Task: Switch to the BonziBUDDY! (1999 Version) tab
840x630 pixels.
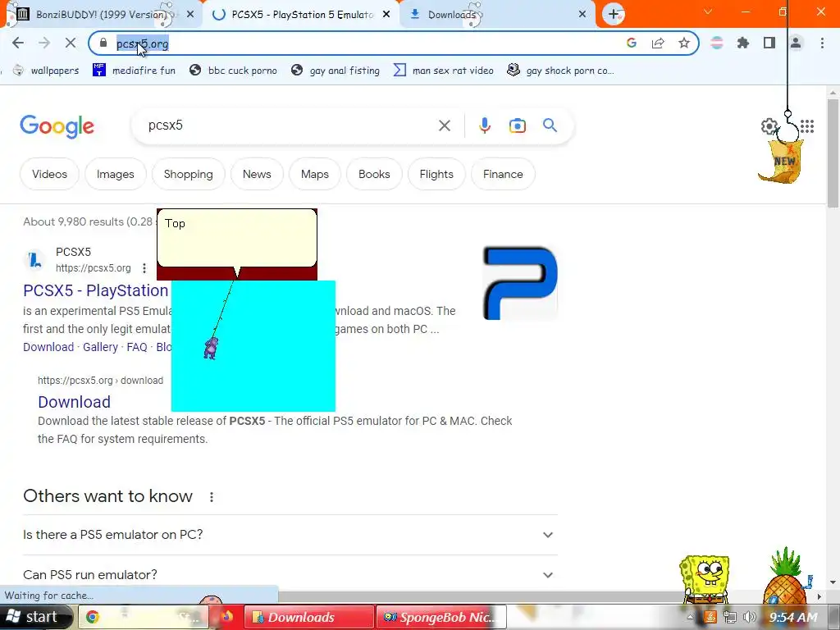Action: pos(99,15)
